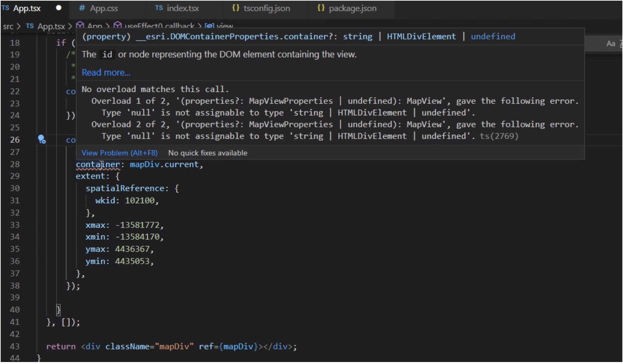Viewport: 623px width, 364px height.
Task: Click mapDiv.current on line 28
Action: point(164,164)
